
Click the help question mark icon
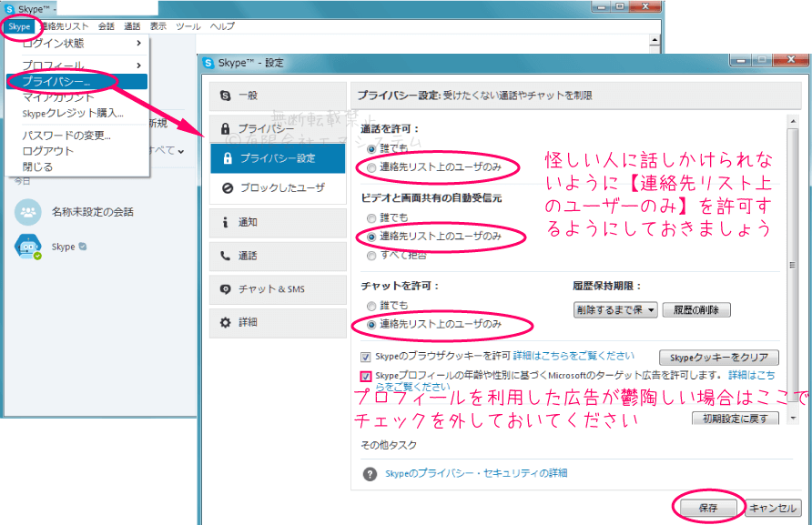pos(370,474)
